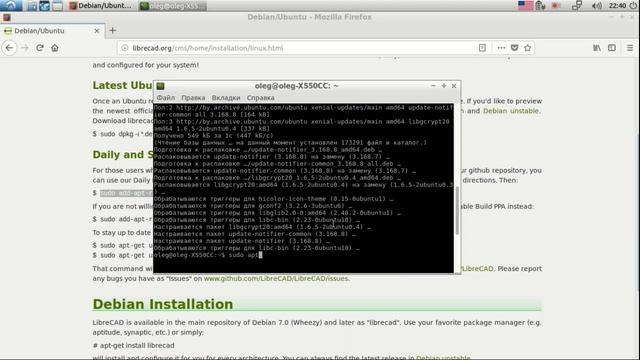The image size is (640, 360).
Task: Save page to Pocket
Action: (x=514, y=48)
